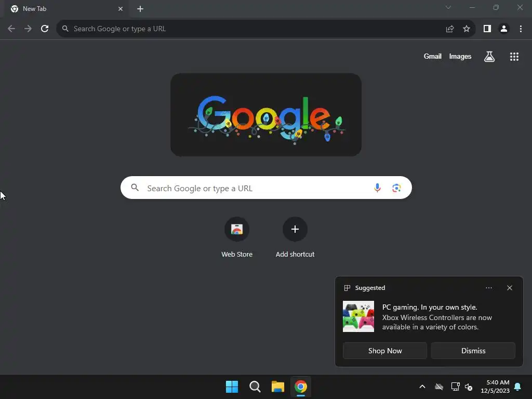Dismiss the Xbox controllers suggestion
532x399 pixels.
point(473,351)
